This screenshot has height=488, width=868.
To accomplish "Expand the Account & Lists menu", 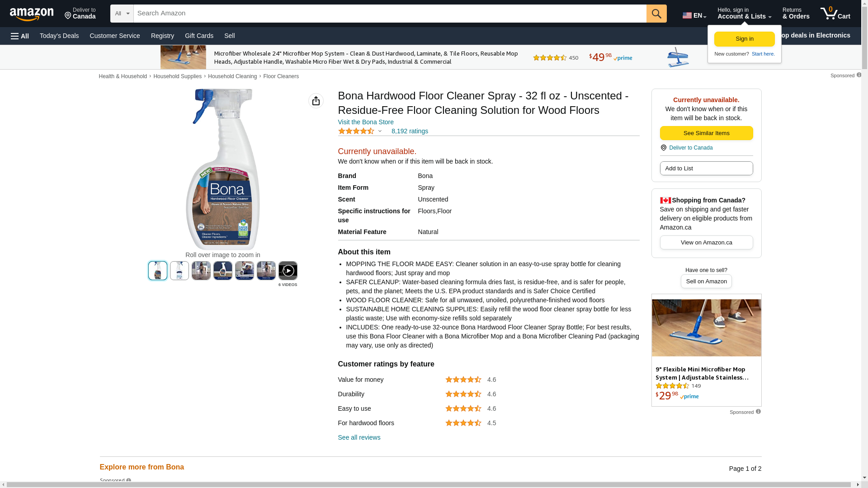I will tap(744, 14).
